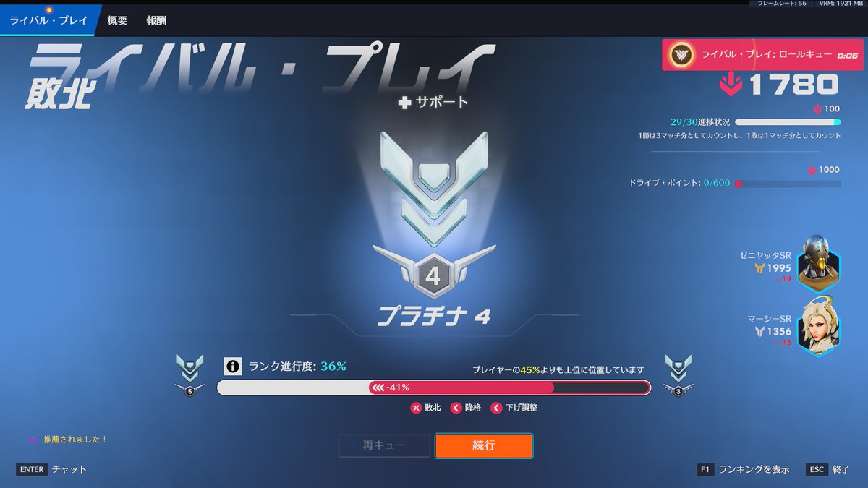Click the ESC 終了 prompt
The image size is (868, 488).
tap(827, 469)
